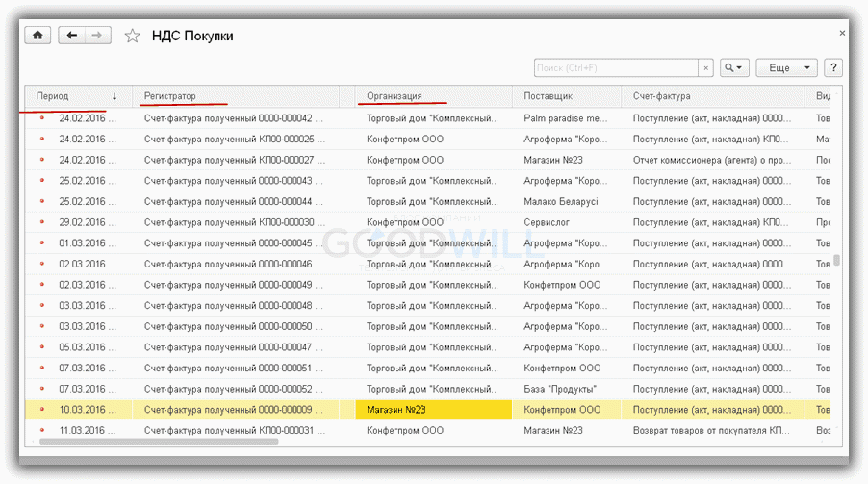This screenshot has width=868, height=484.
Task: Click record marker icon of 24.02.2016 first row
Action: [x=41, y=118]
